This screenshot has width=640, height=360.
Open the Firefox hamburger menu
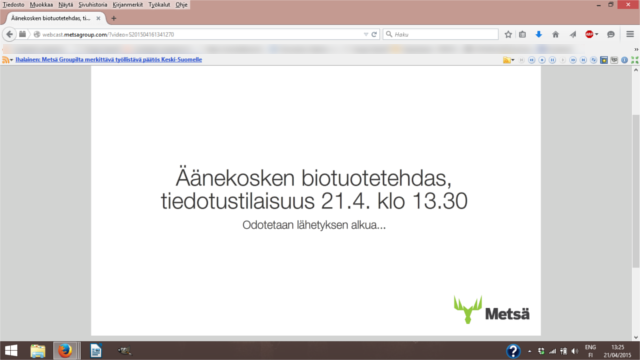630,34
